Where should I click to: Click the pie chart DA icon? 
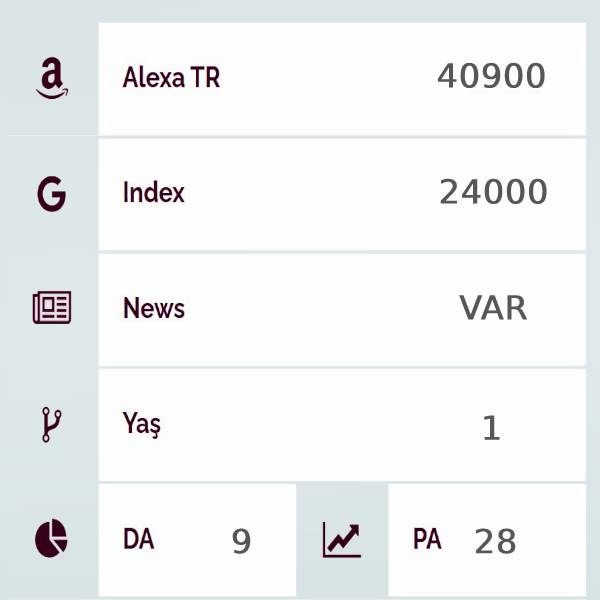click(51, 538)
